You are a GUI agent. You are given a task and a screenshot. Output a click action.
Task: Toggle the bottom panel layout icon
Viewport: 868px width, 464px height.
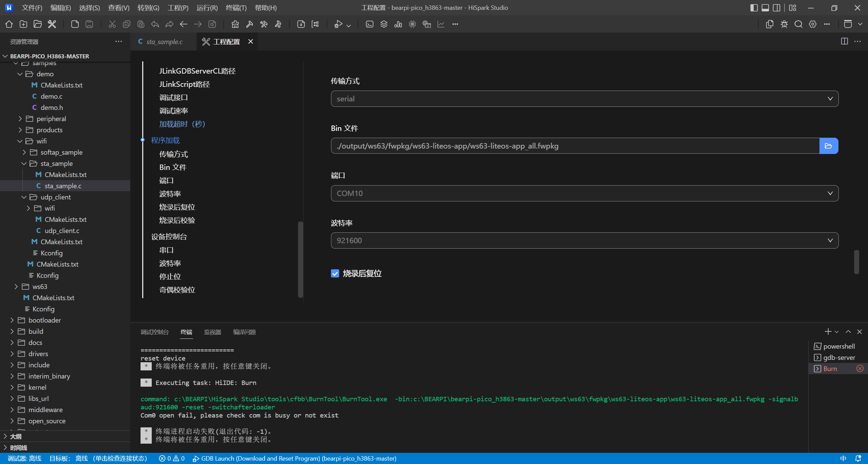pyautogui.click(x=765, y=7)
